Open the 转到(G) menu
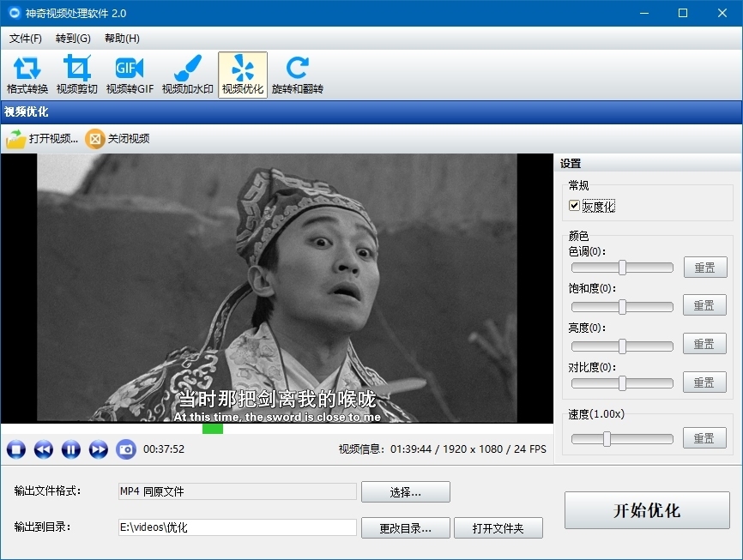This screenshot has height=560, width=743. [x=73, y=39]
